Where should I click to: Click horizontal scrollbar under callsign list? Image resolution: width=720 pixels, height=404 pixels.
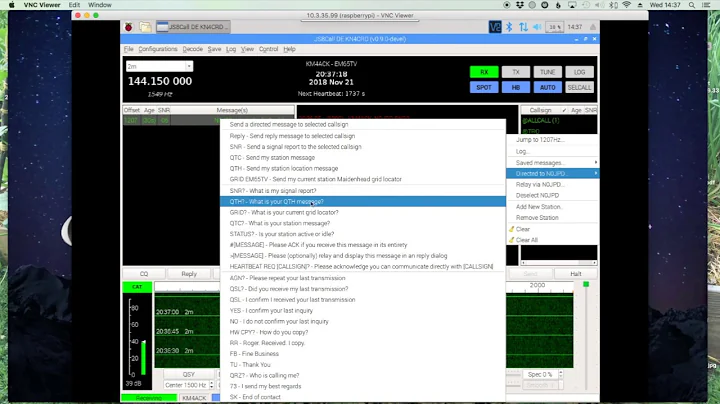[559, 263]
